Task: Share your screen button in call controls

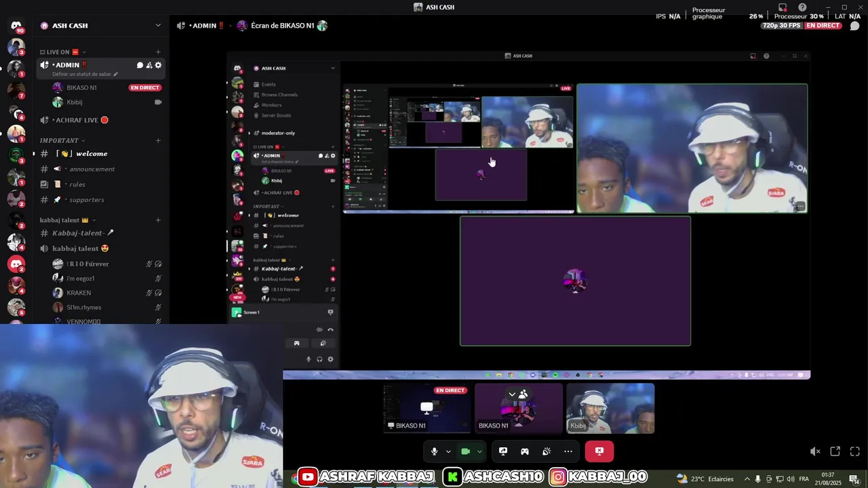Action: pyautogui.click(x=503, y=451)
